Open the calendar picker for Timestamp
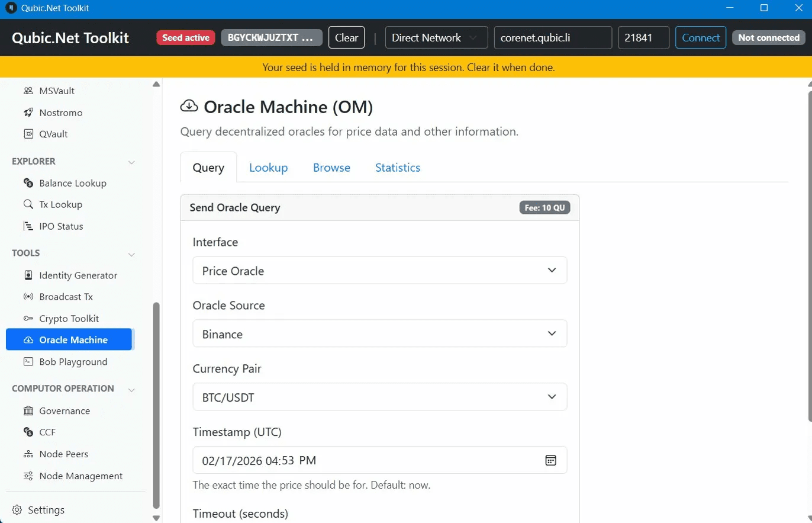Image resolution: width=812 pixels, height=523 pixels. coord(550,460)
